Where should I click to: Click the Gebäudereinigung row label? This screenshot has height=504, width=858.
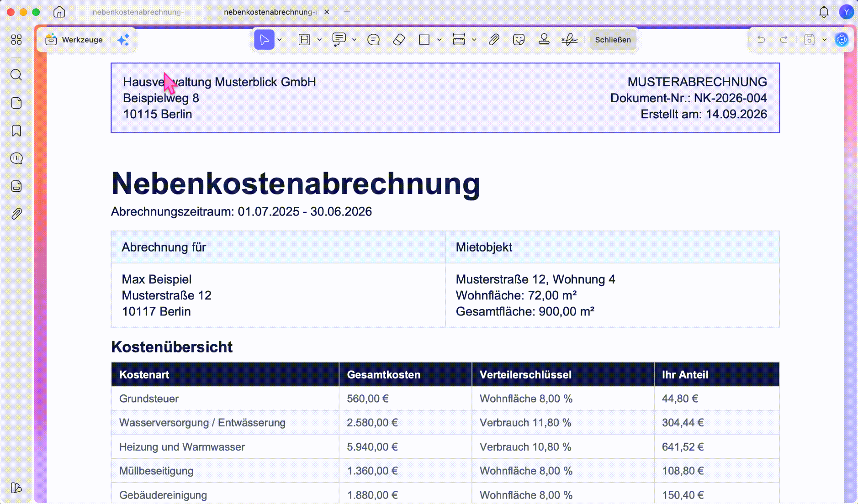coord(163,495)
